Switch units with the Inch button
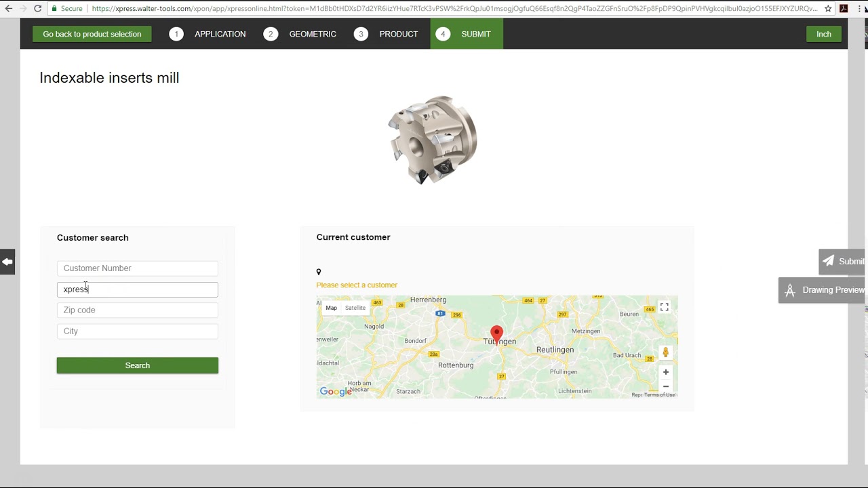This screenshot has width=868, height=488. tap(824, 34)
